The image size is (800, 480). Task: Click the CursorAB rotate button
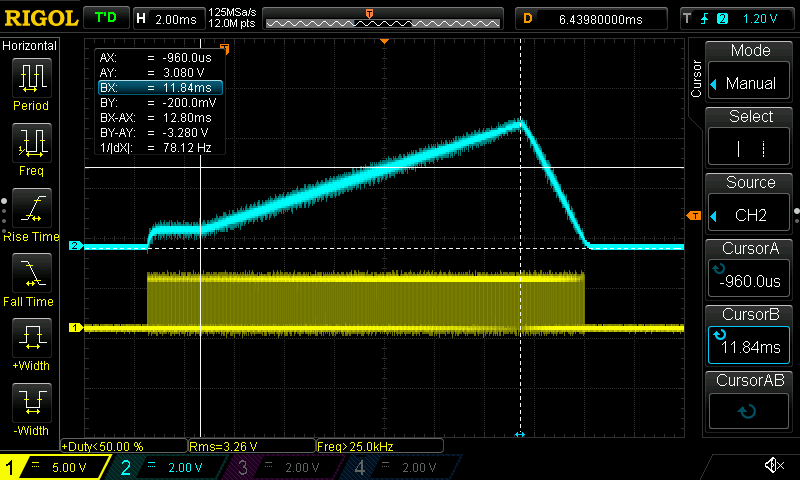click(x=749, y=411)
